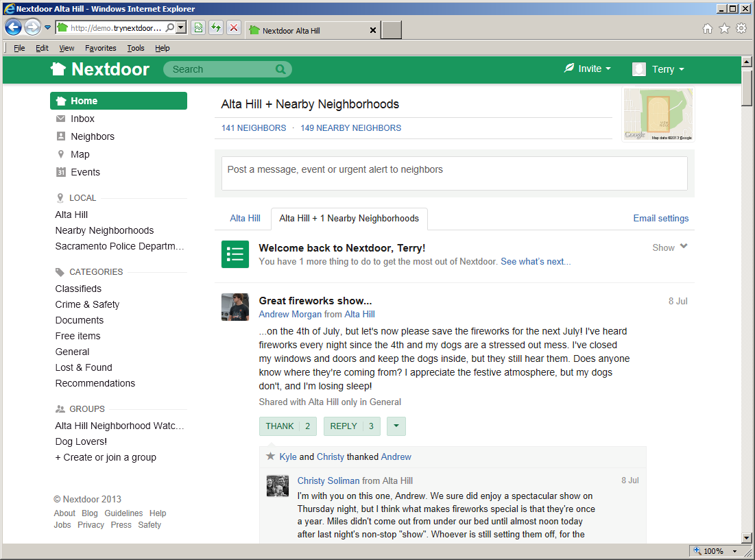Viewport: 755px width, 560px height.
Task: Open Crime & Safety category
Action: coord(87,304)
